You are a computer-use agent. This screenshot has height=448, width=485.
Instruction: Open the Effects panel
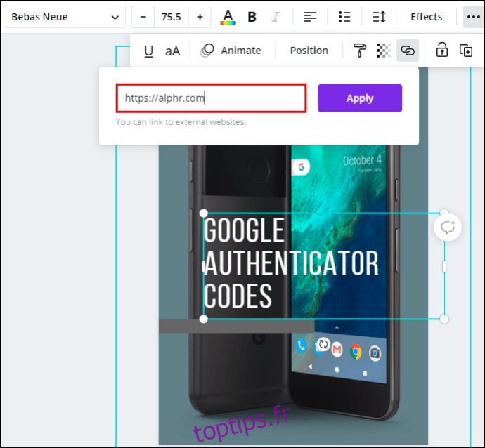pos(426,17)
